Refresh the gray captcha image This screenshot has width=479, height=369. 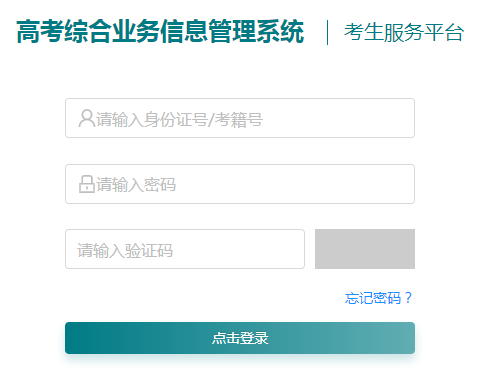365,249
